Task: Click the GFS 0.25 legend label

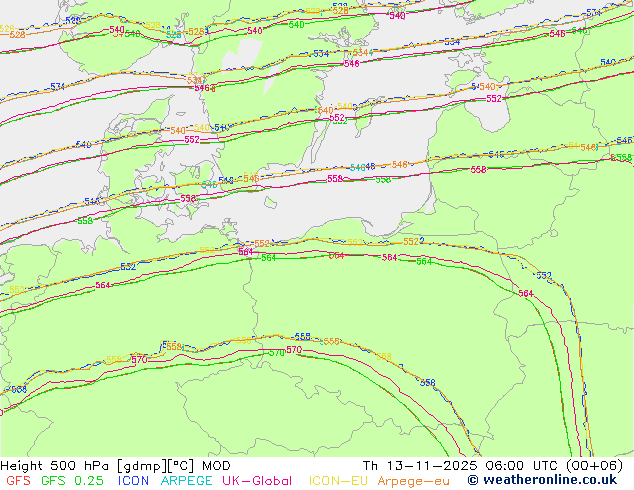Action: tap(72, 481)
